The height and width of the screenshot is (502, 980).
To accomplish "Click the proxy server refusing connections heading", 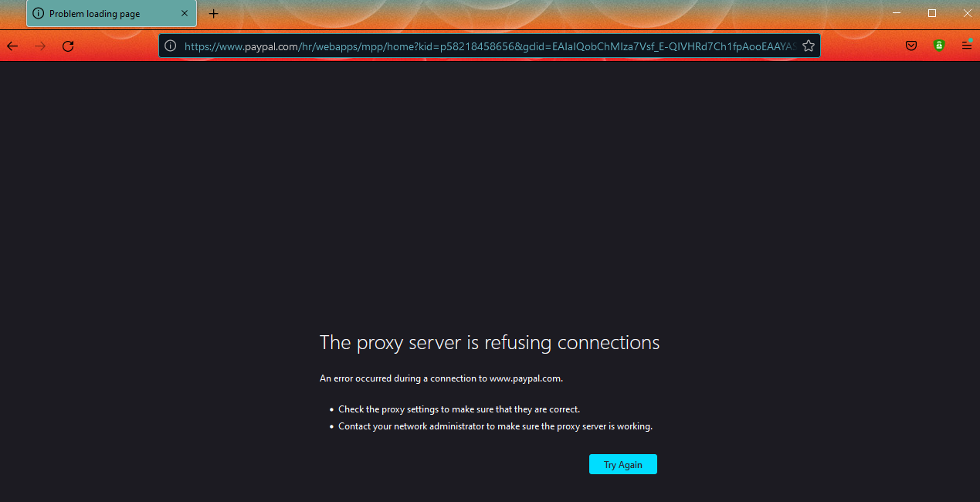I will click(490, 342).
